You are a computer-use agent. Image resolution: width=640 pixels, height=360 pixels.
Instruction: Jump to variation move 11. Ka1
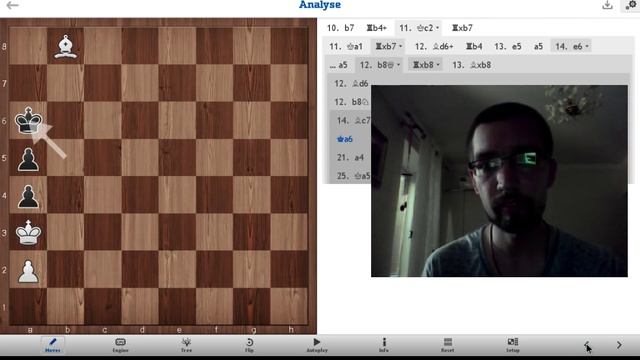pyautogui.click(x=346, y=46)
